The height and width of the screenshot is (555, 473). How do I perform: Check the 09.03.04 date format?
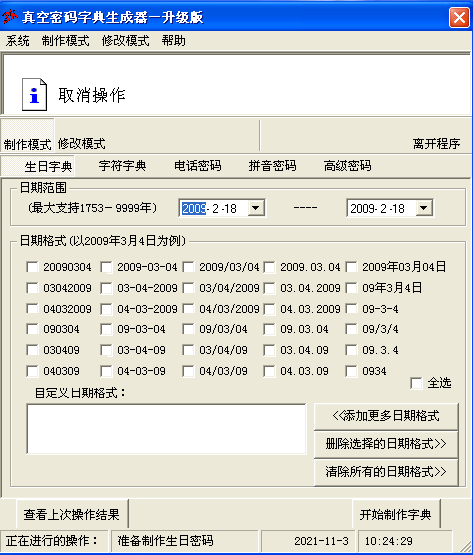[x=269, y=329]
